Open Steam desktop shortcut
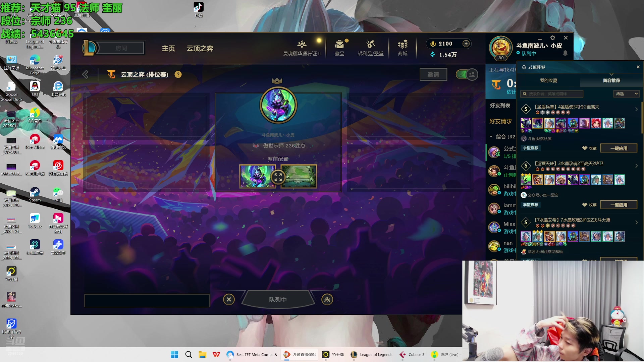Image resolution: width=644 pixels, height=362 pixels. pyautogui.click(x=35, y=194)
